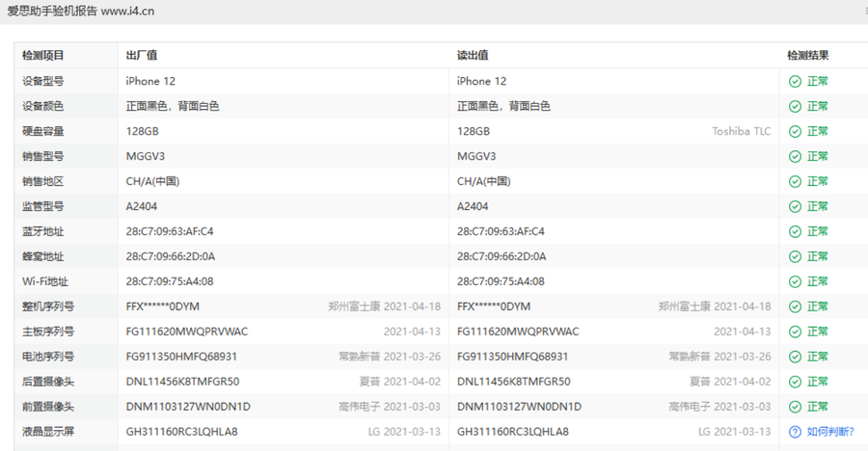Click factory Bluetooth address 28:C7:09:63:AF:C4
Viewport: 868px width, 451px height.
point(170,232)
